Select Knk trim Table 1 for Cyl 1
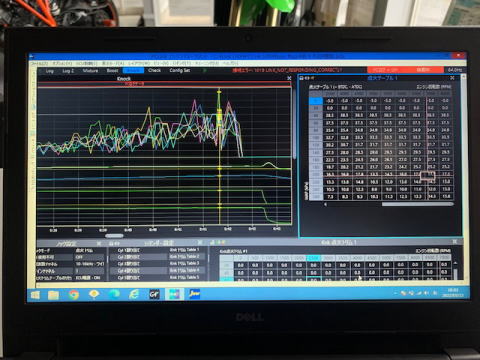Screen dimensions: 480x360 click(184, 250)
